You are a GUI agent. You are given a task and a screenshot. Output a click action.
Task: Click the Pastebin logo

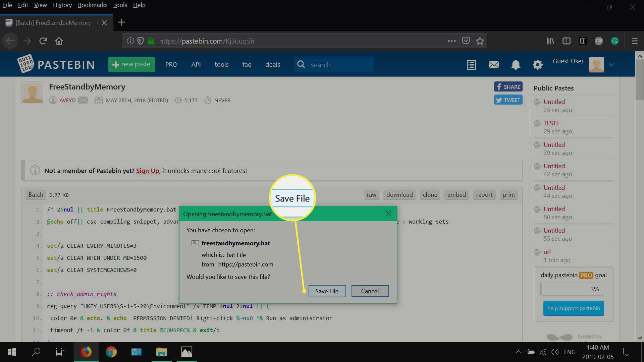coord(56,64)
